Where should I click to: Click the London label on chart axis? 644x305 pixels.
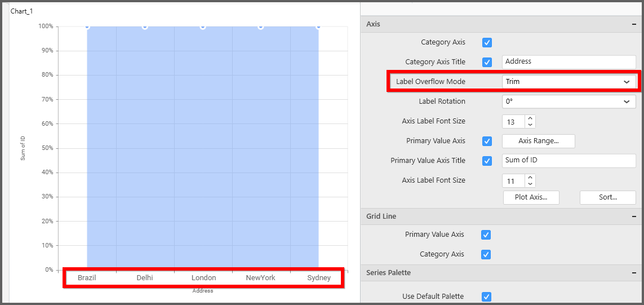[x=203, y=278]
